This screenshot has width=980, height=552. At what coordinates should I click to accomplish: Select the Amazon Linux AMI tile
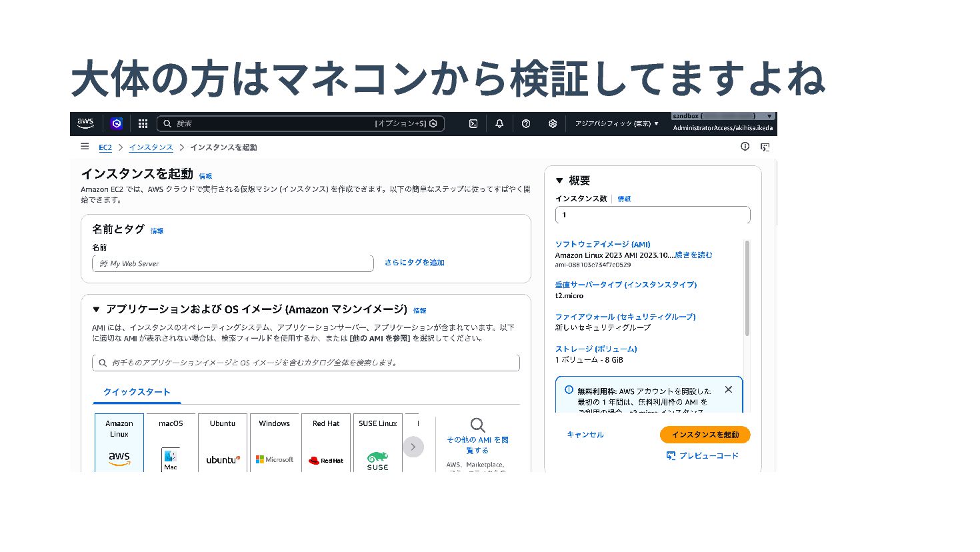click(x=119, y=443)
